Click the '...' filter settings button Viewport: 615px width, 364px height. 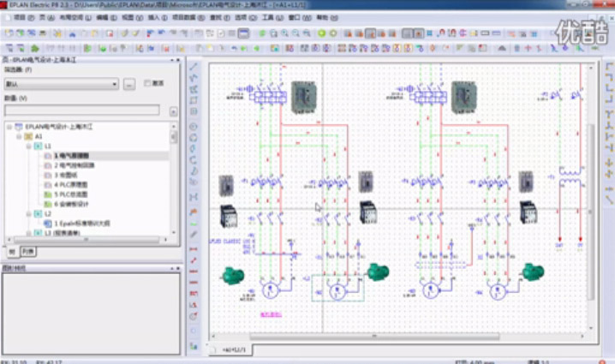(x=129, y=84)
